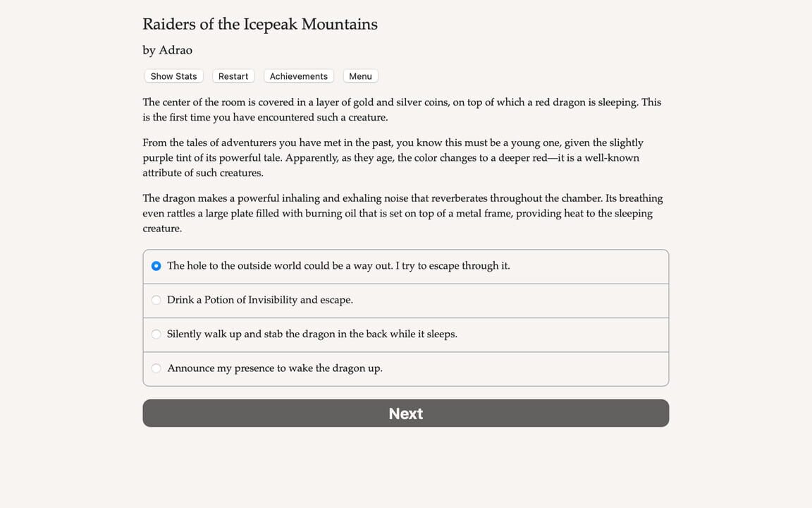Open the Menu

coord(360,75)
